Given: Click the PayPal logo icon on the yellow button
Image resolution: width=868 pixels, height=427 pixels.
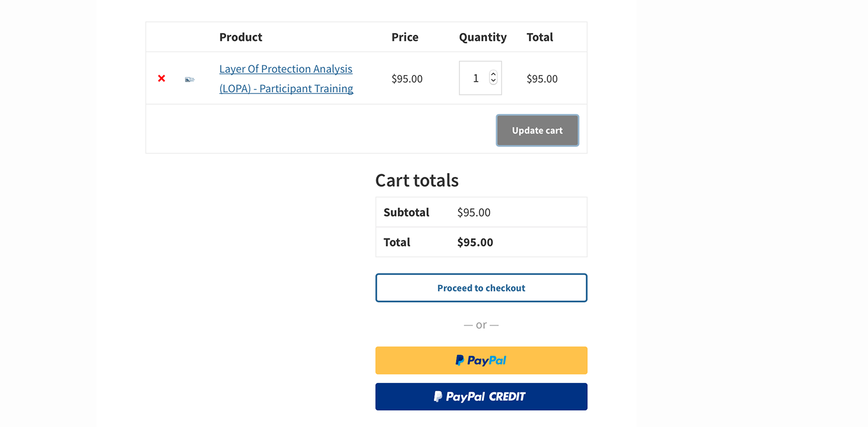Looking at the screenshot, I should [460, 360].
